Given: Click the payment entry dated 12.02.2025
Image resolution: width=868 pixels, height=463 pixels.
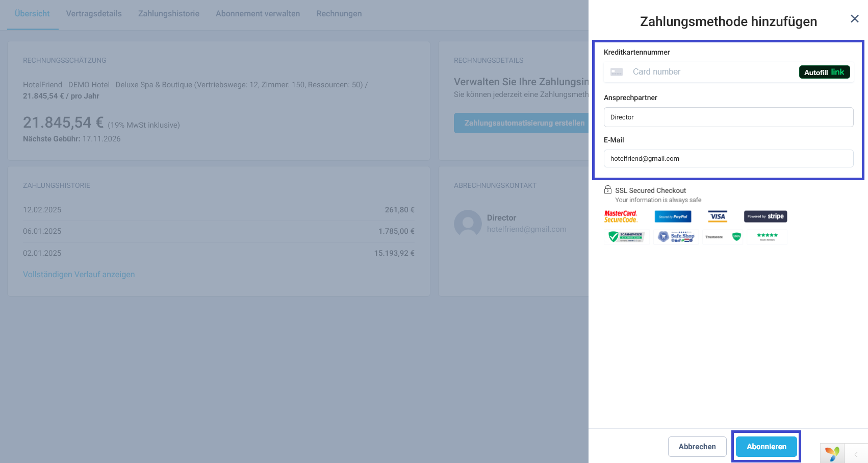Looking at the screenshot, I should pyautogui.click(x=219, y=210).
